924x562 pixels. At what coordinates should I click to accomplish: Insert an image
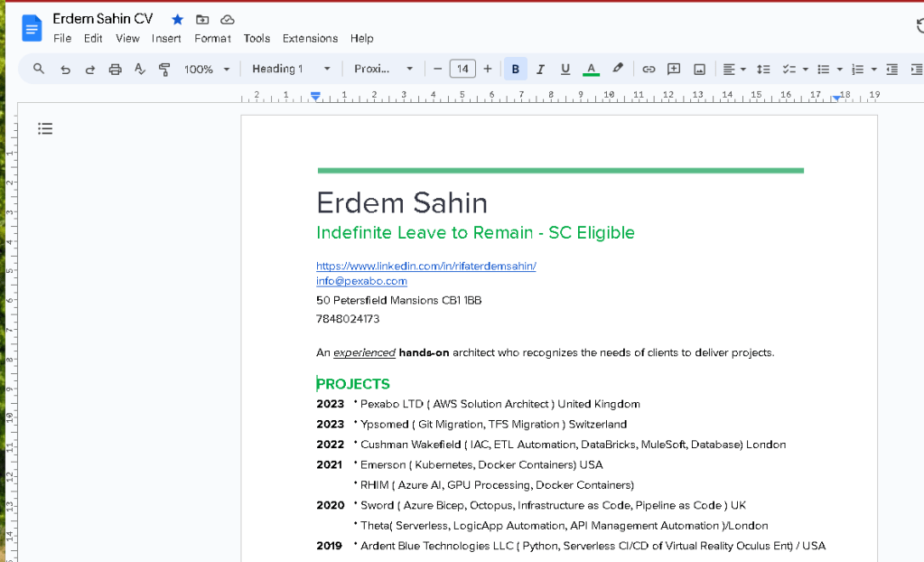[x=699, y=70]
